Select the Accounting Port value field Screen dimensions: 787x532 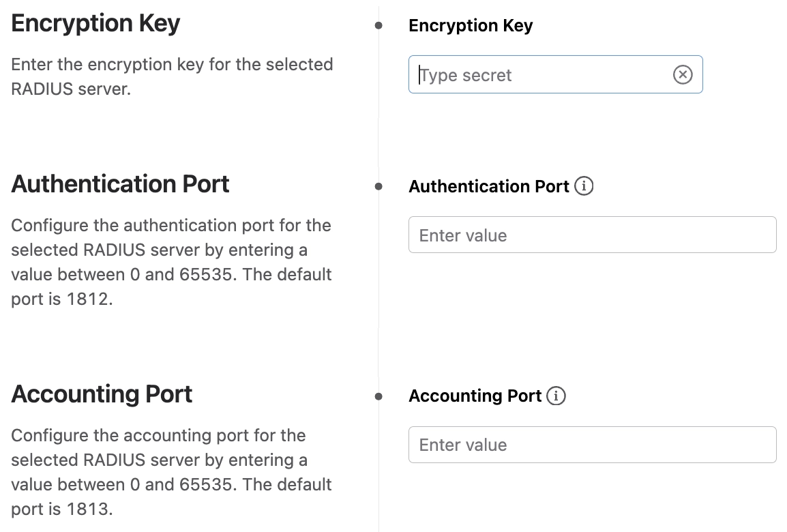592,445
